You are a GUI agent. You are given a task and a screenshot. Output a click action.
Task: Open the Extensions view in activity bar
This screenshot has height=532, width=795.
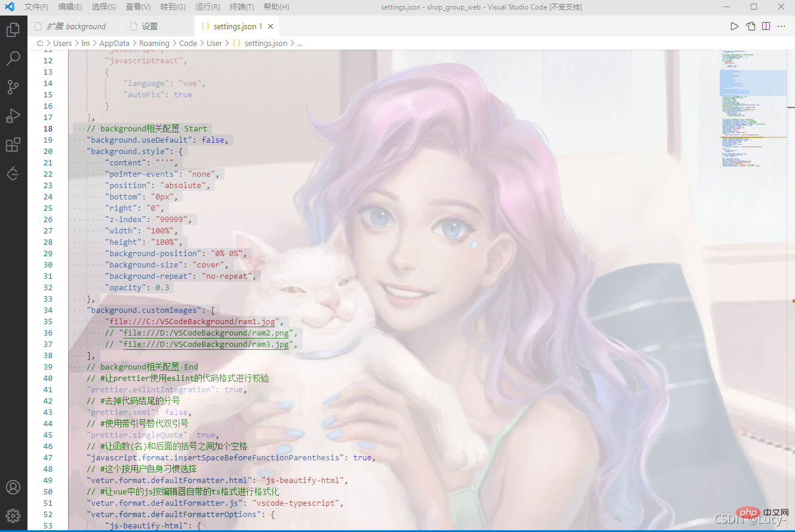pos(13,144)
